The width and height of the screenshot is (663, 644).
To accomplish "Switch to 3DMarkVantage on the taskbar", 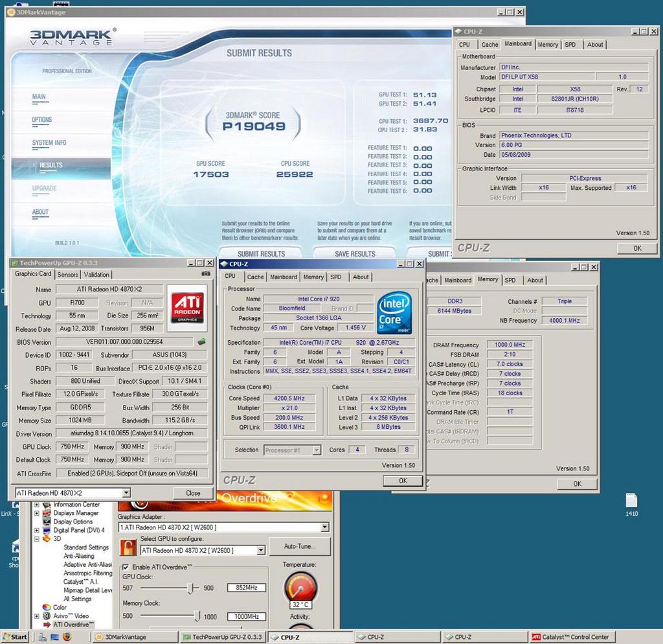I will [x=135, y=637].
